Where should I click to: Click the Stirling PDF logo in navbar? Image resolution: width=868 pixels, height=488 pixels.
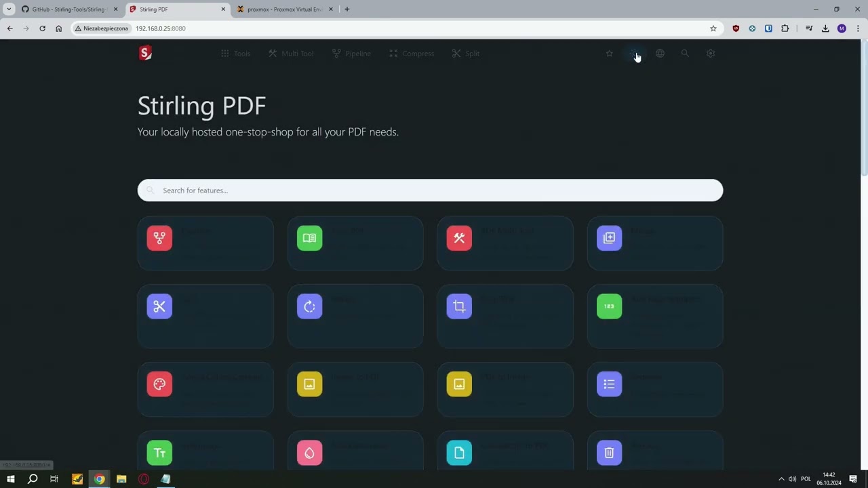pyautogui.click(x=145, y=54)
